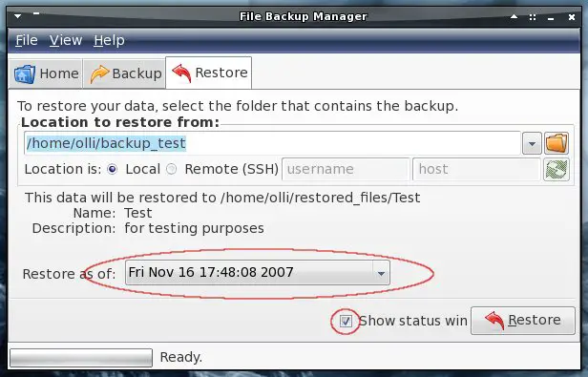Click the Restore button at bottom right
Screen dimensions: 588x377
(523, 321)
